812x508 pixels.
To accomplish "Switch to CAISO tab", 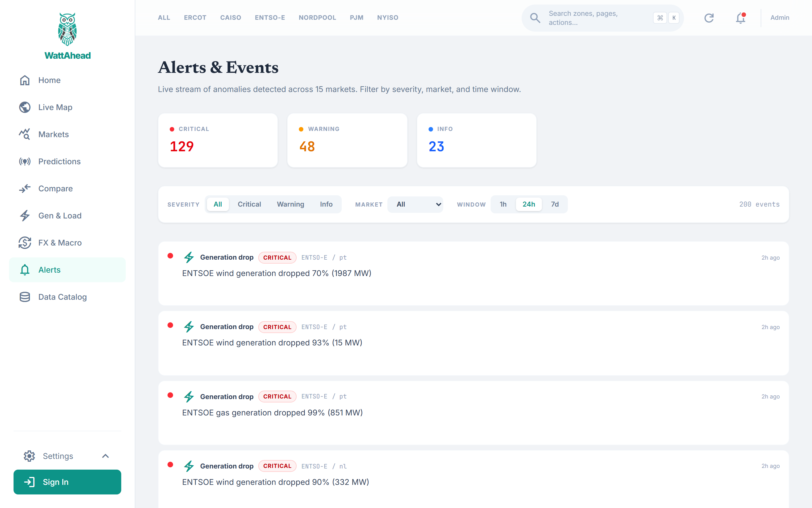I will [231, 17].
